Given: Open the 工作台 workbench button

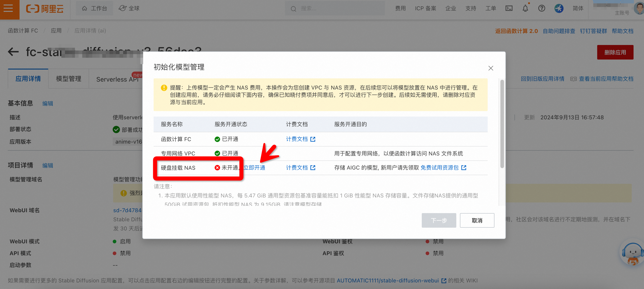Looking at the screenshot, I should pyautogui.click(x=95, y=8).
